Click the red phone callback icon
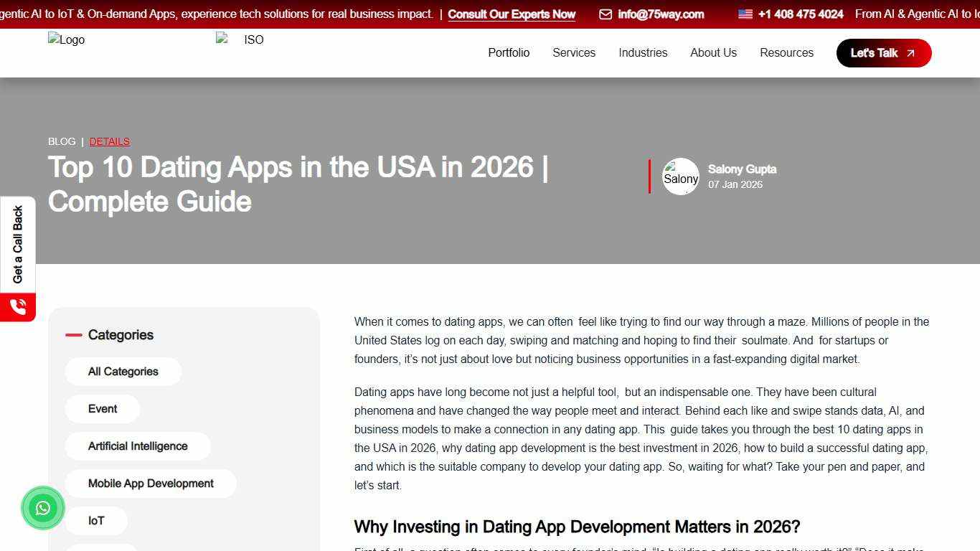 tap(17, 306)
